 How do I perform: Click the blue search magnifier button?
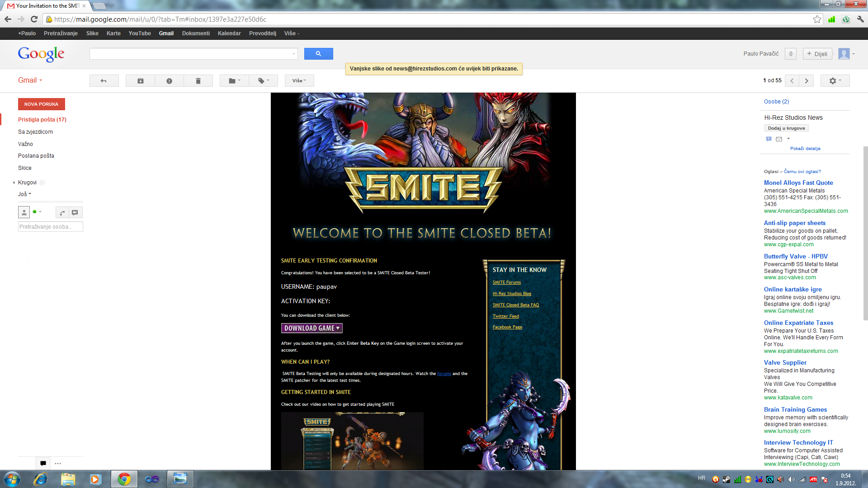(x=318, y=54)
